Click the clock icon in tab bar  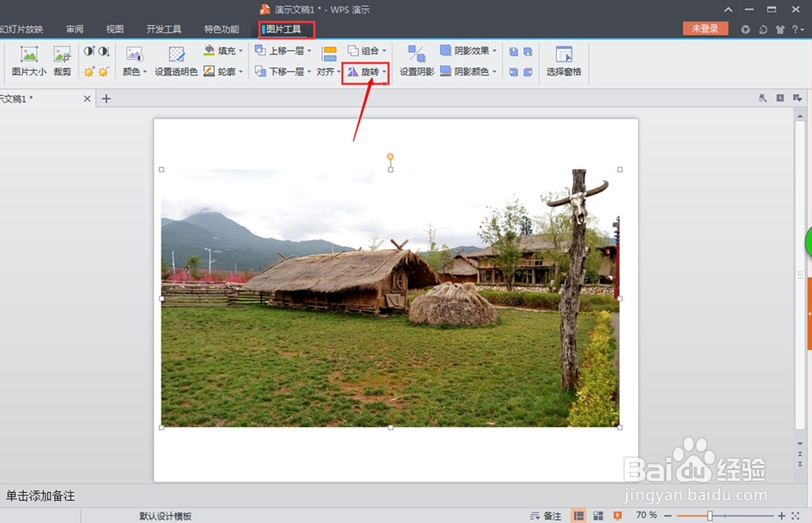[780, 98]
